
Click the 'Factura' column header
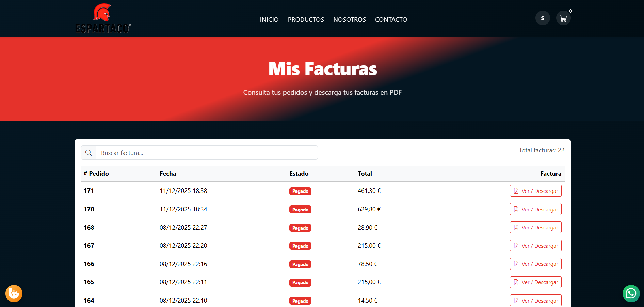(551, 173)
